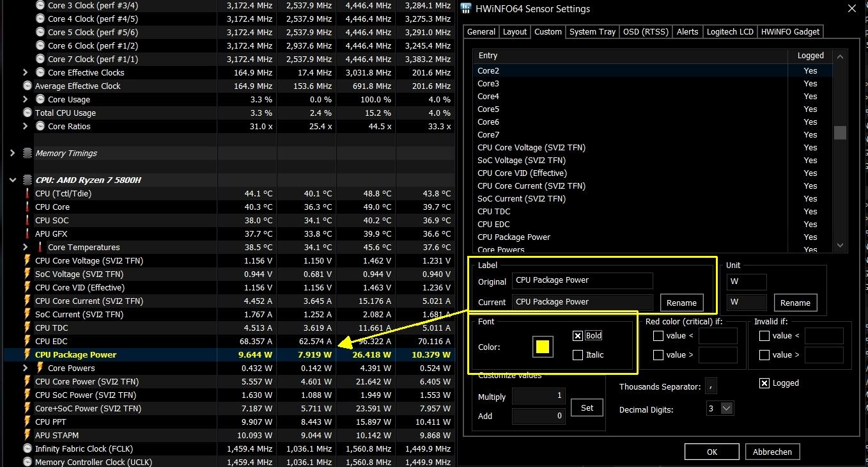The width and height of the screenshot is (868, 467).
Task: Click the lightning icon beside CPU PPT
Action: tap(27, 422)
